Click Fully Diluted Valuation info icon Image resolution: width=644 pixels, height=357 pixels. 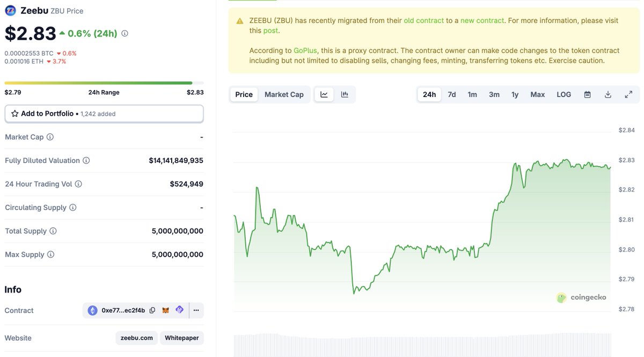pos(86,160)
